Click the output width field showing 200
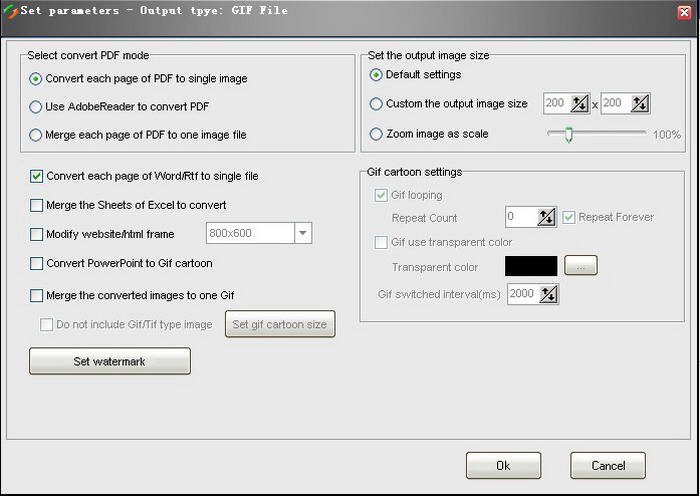The image size is (700, 496). pos(557,104)
